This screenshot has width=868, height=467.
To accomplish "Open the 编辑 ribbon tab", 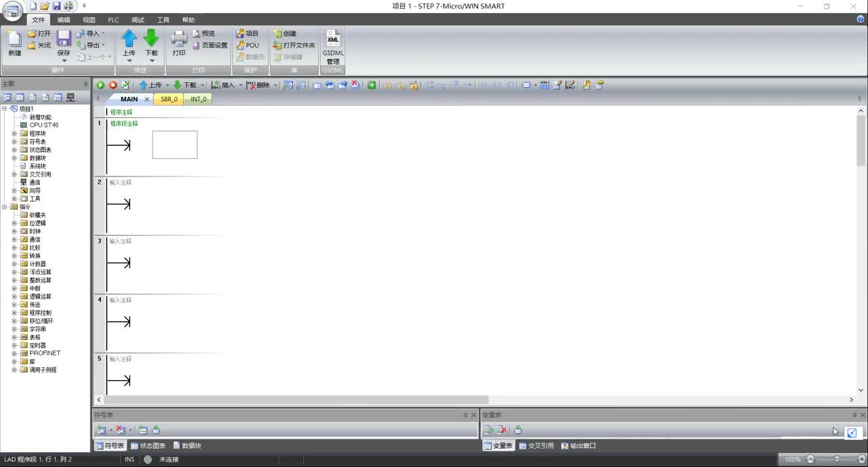I will (64, 20).
